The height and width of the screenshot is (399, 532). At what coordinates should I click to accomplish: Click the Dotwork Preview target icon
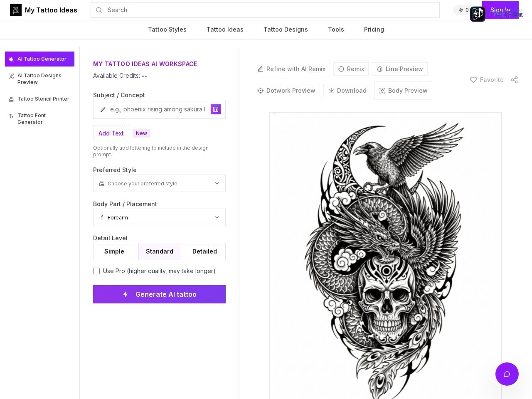[x=261, y=91]
